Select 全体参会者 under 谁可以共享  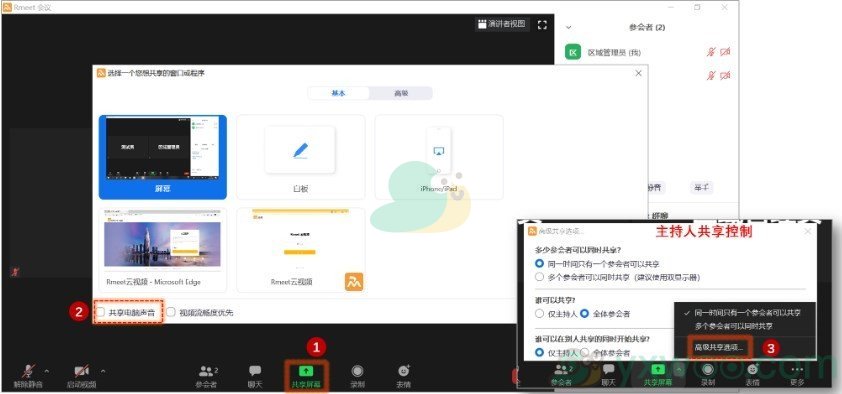click(x=584, y=313)
